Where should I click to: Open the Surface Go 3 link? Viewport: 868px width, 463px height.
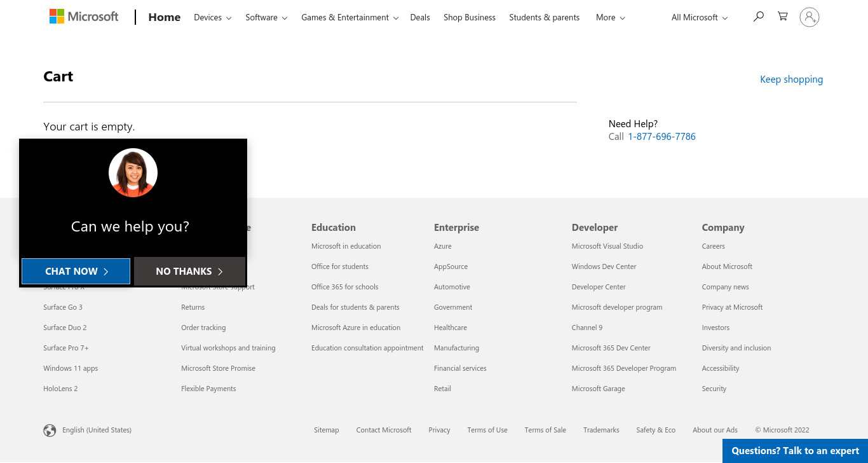(x=63, y=307)
